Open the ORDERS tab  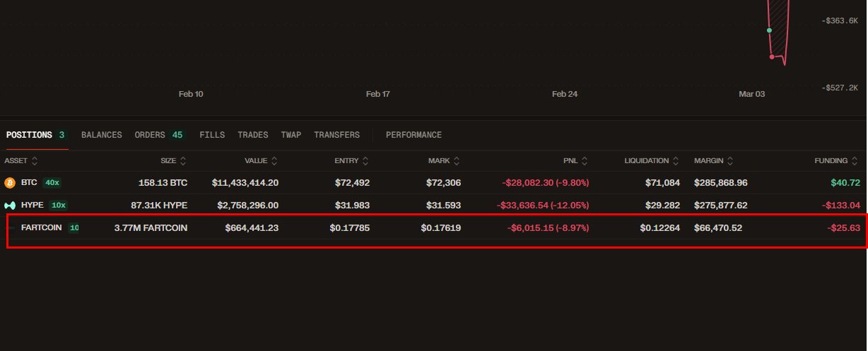(x=150, y=135)
